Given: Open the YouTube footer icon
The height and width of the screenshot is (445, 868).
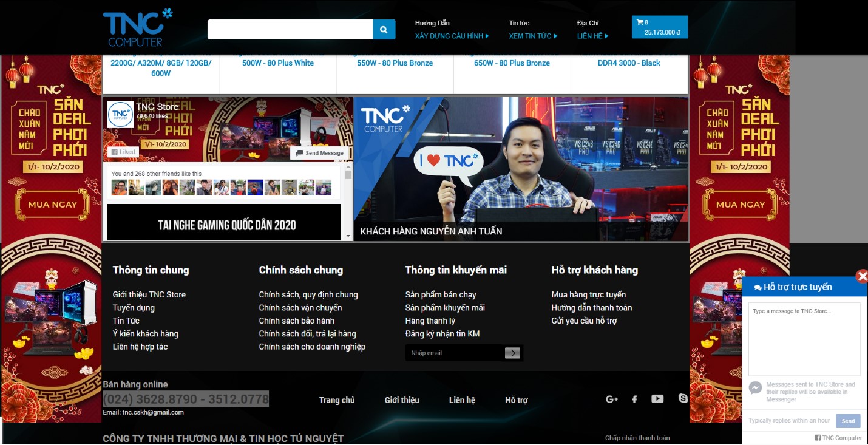Looking at the screenshot, I should [657, 399].
